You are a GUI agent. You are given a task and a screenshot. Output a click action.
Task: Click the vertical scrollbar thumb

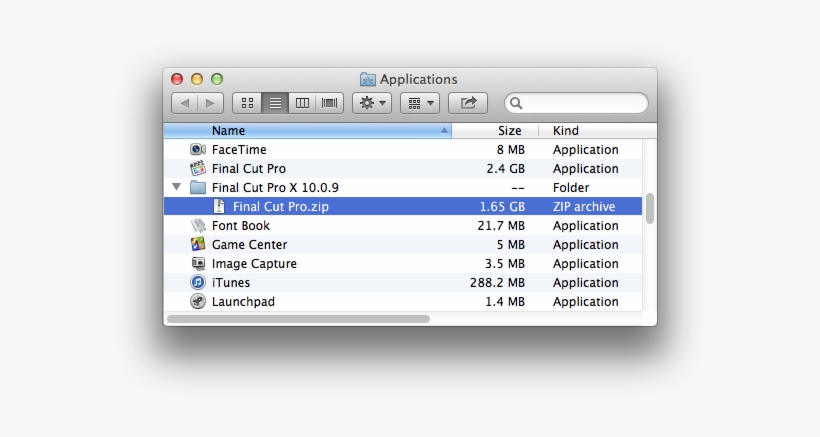pos(650,209)
